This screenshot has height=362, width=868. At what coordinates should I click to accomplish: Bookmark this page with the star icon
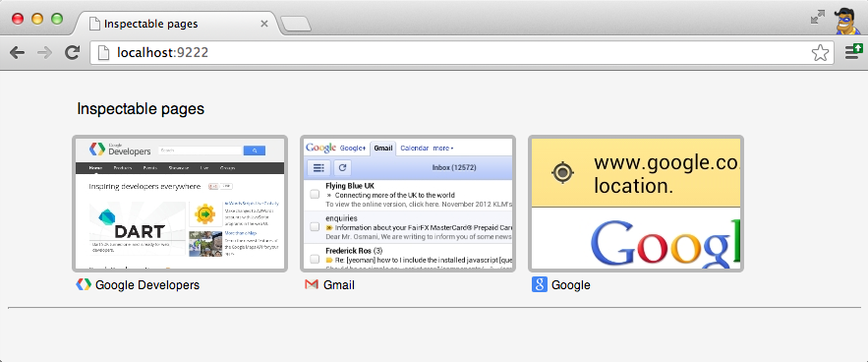(820, 53)
